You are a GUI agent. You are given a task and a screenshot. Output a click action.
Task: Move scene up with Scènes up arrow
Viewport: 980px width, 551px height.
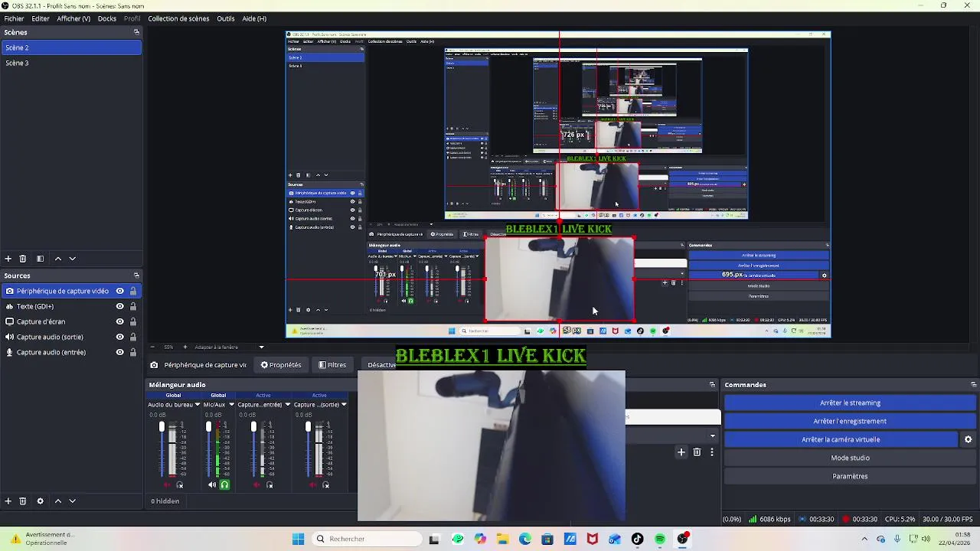point(57,259)
